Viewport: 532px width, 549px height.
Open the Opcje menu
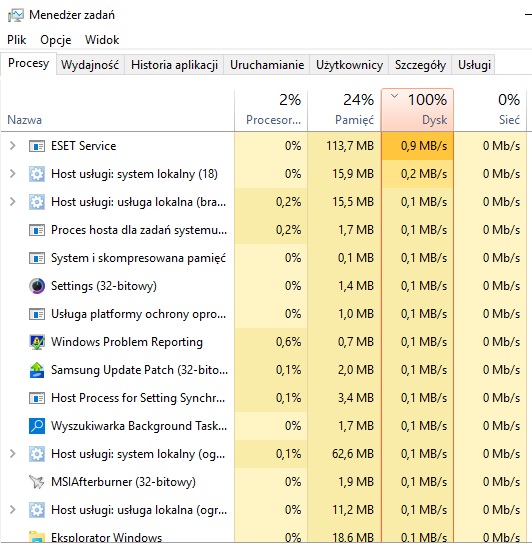56,40
